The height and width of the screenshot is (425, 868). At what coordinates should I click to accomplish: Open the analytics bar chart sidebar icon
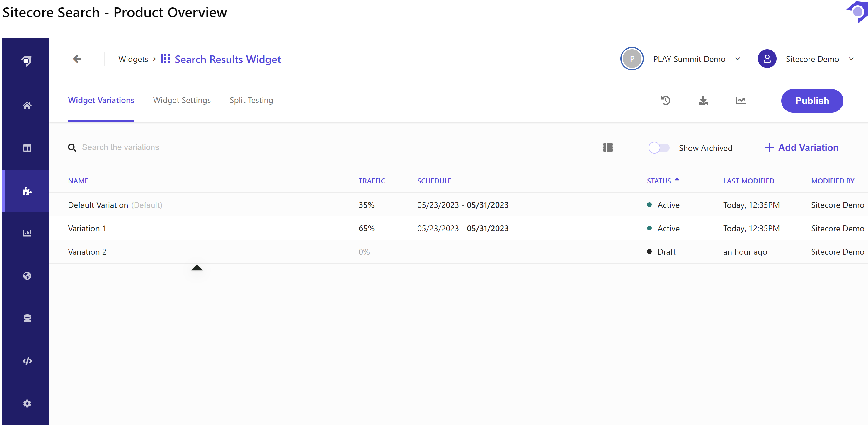27,233
